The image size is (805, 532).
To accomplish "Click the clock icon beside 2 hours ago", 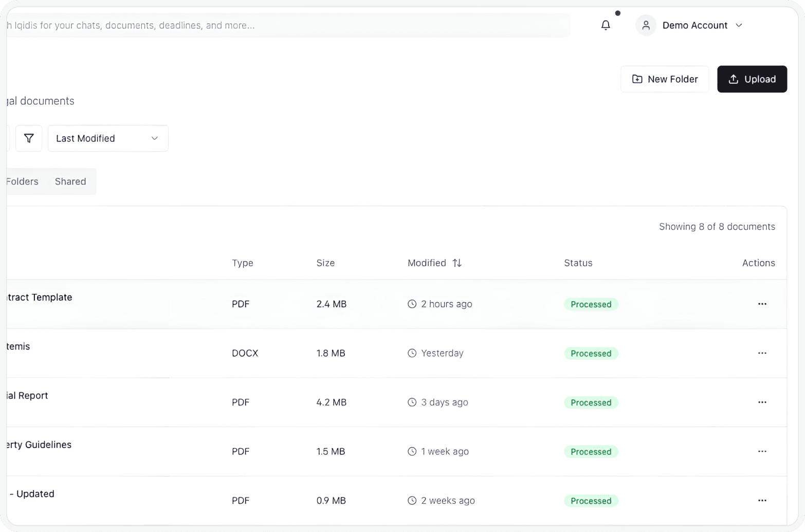I will pyautogui.click(x=412, y=304).
